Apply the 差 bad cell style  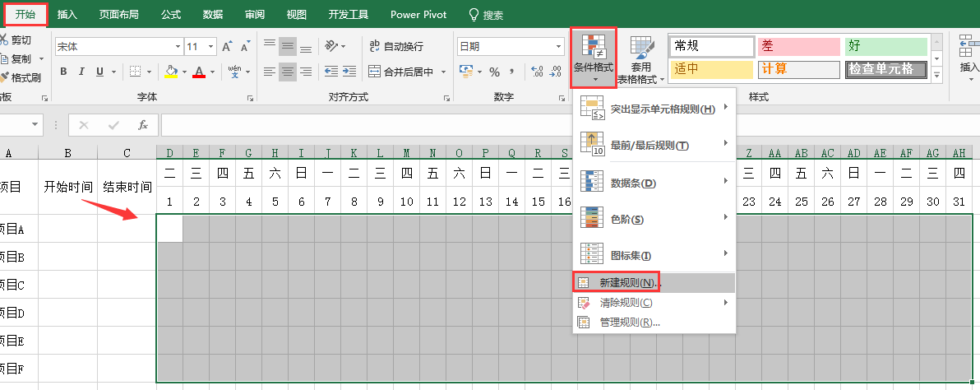pos(799,46)
